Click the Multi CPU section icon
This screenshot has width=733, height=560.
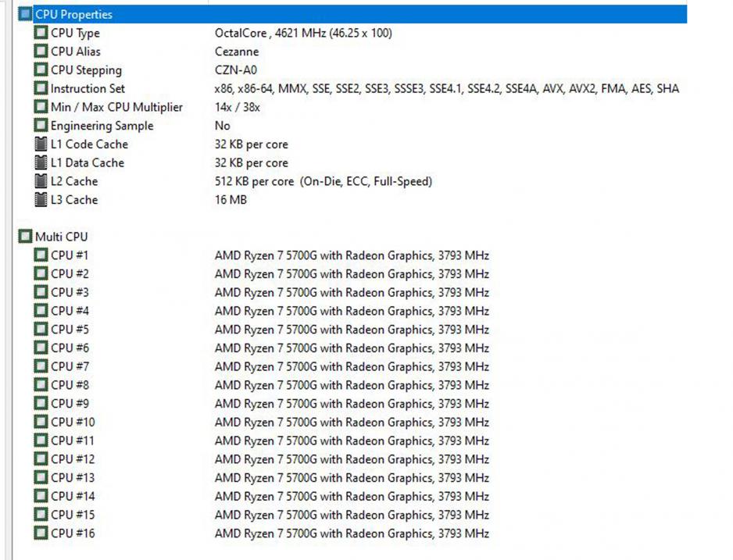click(x=26, y=237)
